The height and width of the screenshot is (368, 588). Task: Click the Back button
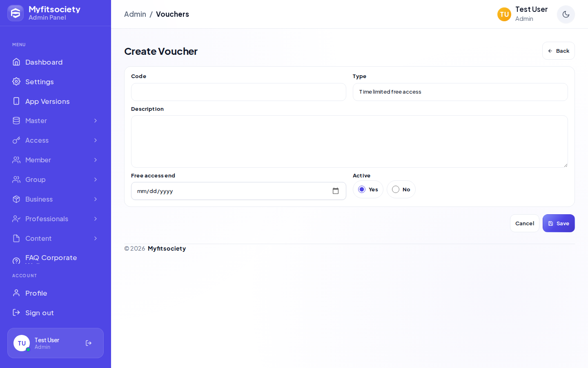pyautogui.click(x=559, y=51)
